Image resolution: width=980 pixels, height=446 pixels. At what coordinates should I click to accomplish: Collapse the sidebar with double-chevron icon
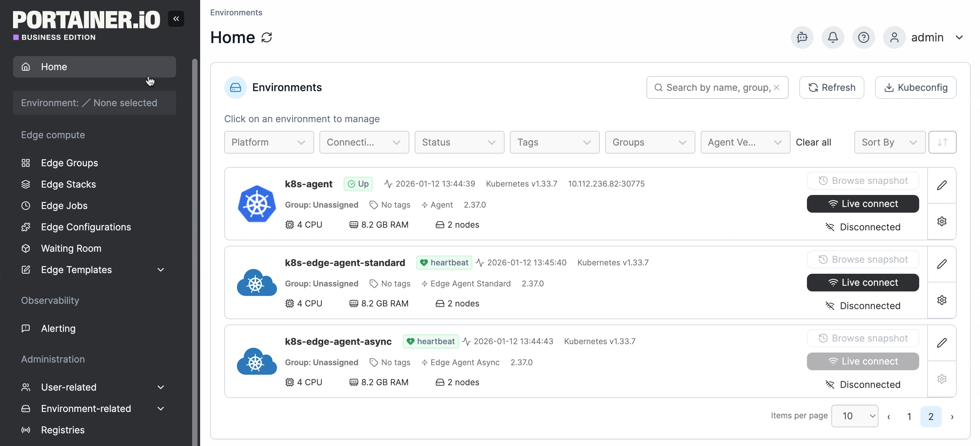tap(176, 19)
